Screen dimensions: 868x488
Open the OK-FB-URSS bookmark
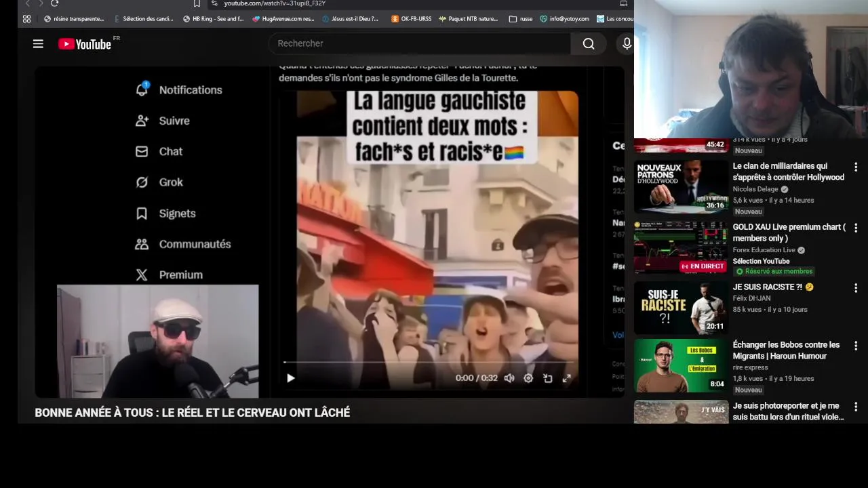click(x=411, y=19)
